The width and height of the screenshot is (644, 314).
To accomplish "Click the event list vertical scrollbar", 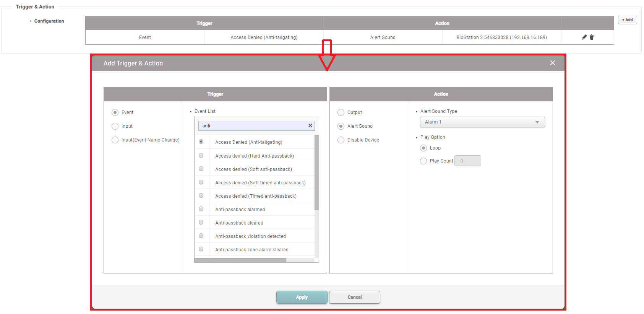I will [x=316, y=172].
